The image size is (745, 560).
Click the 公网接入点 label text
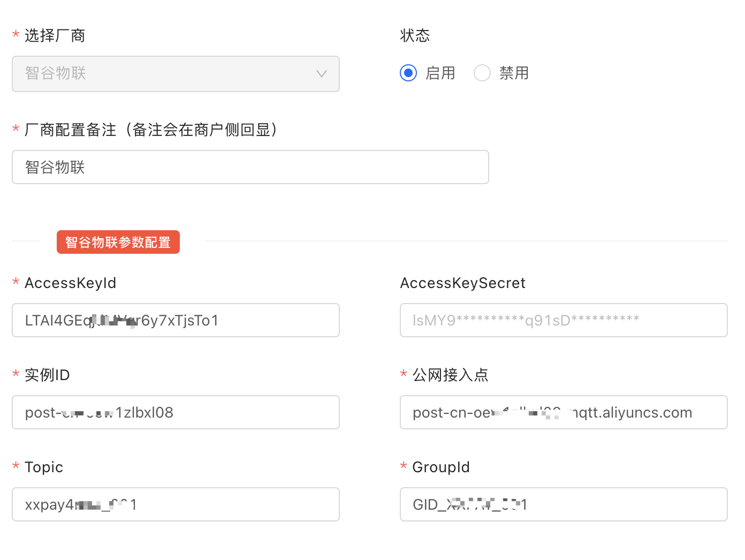(x=450, y=375)
